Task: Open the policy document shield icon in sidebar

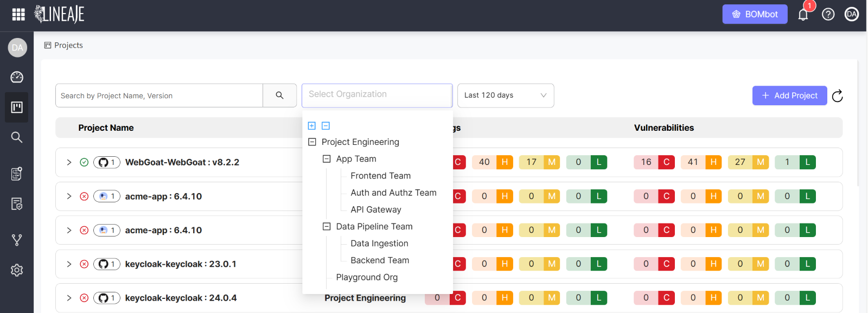Action: pyautogui.click(x=17, y=204)
